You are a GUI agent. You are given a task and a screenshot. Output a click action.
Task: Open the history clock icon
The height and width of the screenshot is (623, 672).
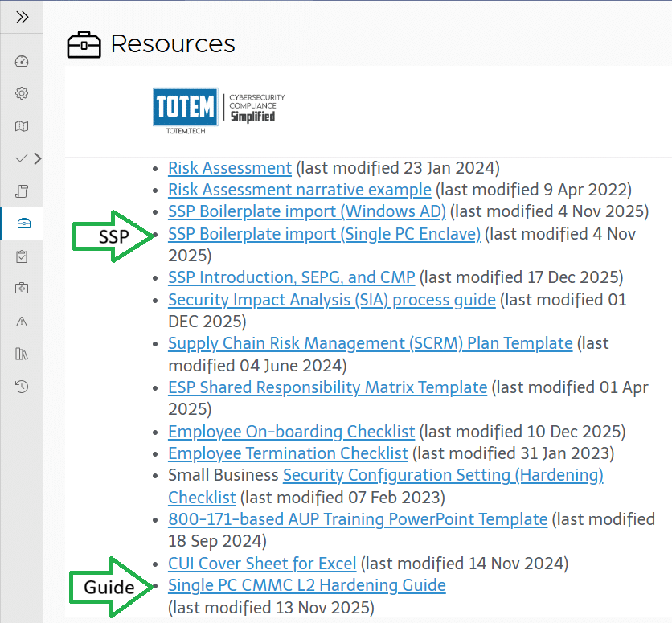pos(22,387)
